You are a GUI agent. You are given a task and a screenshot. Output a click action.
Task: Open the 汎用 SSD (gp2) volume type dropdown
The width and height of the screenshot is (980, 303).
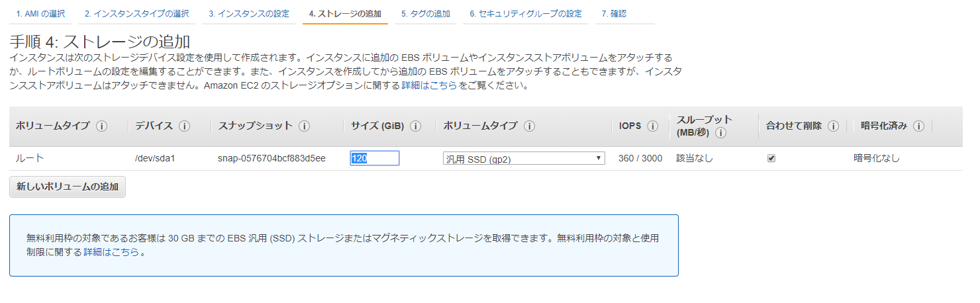pyautogui.click(x=523, y=159)
